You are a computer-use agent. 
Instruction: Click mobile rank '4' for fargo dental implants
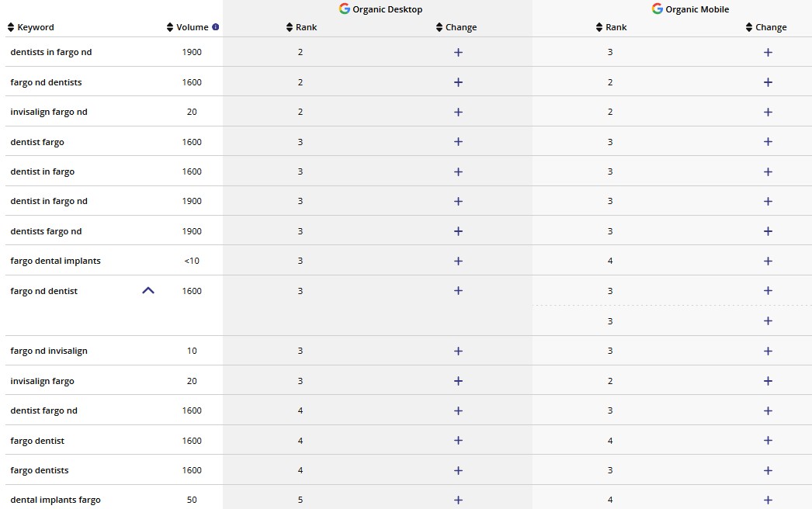click(610, 261)
